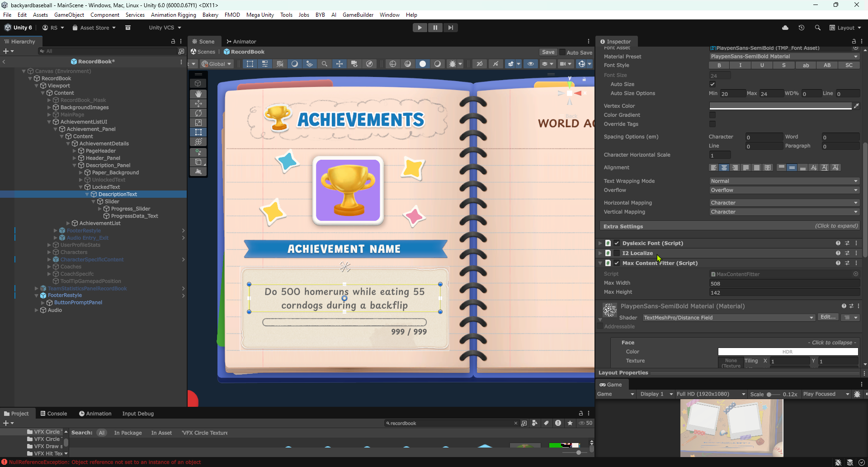Expand the AchievementList hierarchy node
This screenshot has height=467, width=868.
coord(68,223)
